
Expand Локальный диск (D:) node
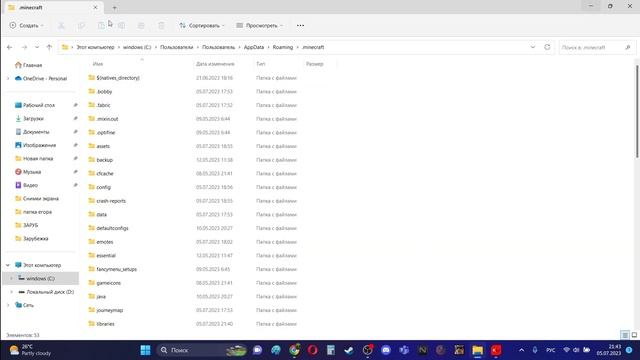11,292
